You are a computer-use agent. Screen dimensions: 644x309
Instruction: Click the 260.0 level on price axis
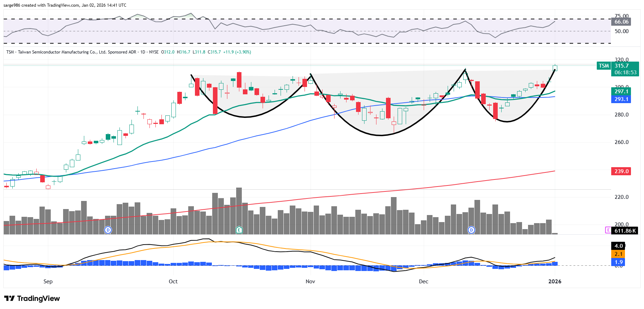coord(621,142)
